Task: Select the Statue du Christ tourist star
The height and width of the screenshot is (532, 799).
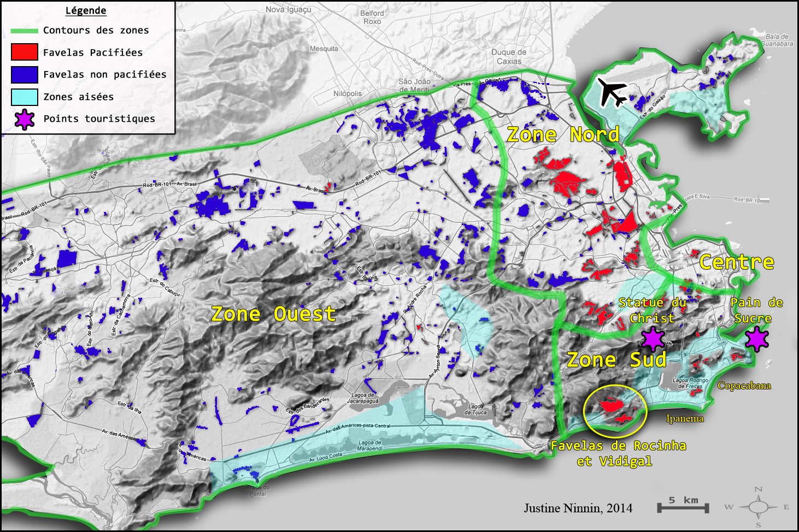Action: pos(654,339)
